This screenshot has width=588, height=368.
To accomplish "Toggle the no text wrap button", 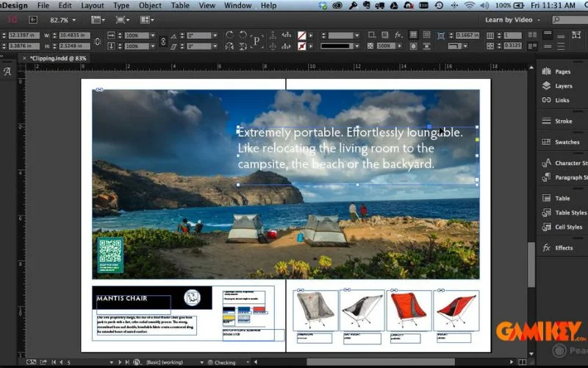I will 413,35.
